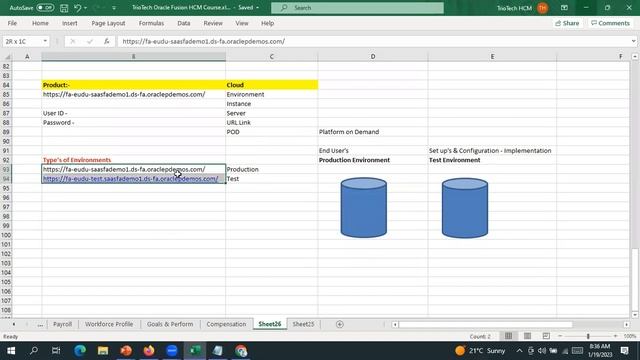Click the zoom out minus button
640x360 pixels.
point(560,336)
